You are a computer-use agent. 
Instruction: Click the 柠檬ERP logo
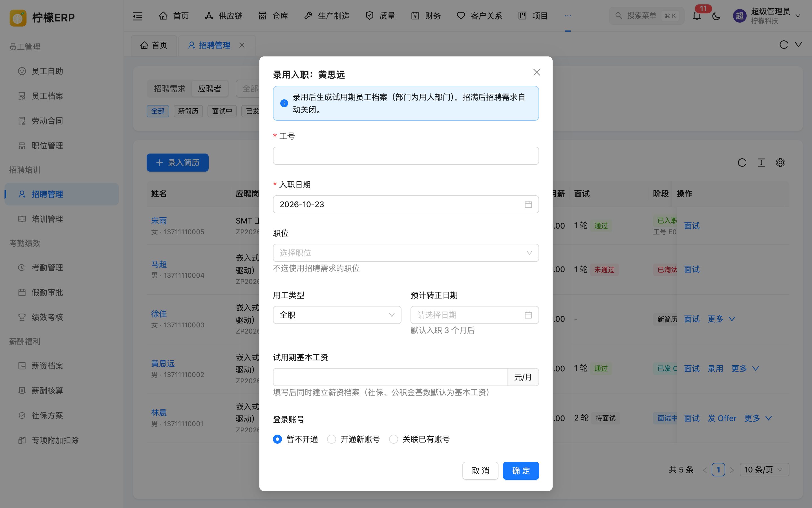point(42,17)
